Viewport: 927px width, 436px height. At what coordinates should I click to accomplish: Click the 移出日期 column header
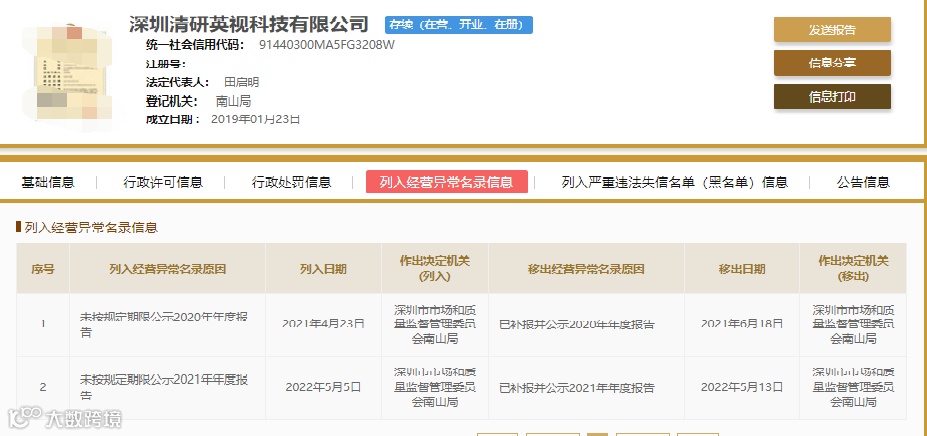click(x=741, y=269)
